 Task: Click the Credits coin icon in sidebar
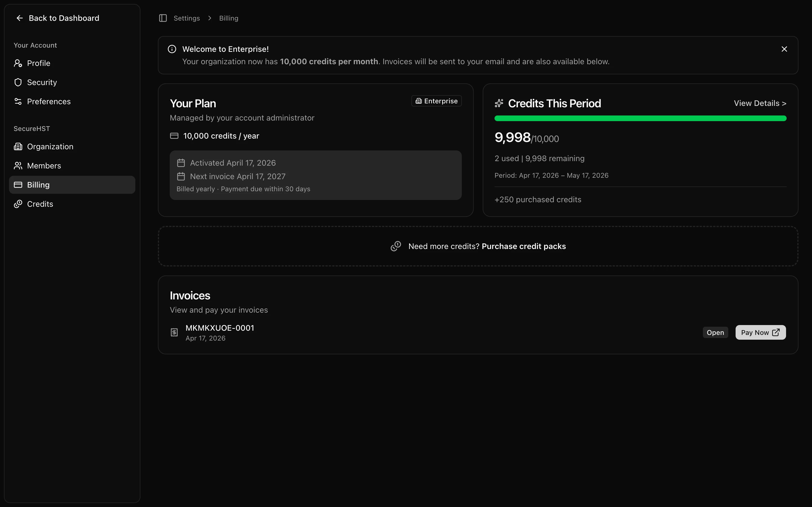(18, 204)
